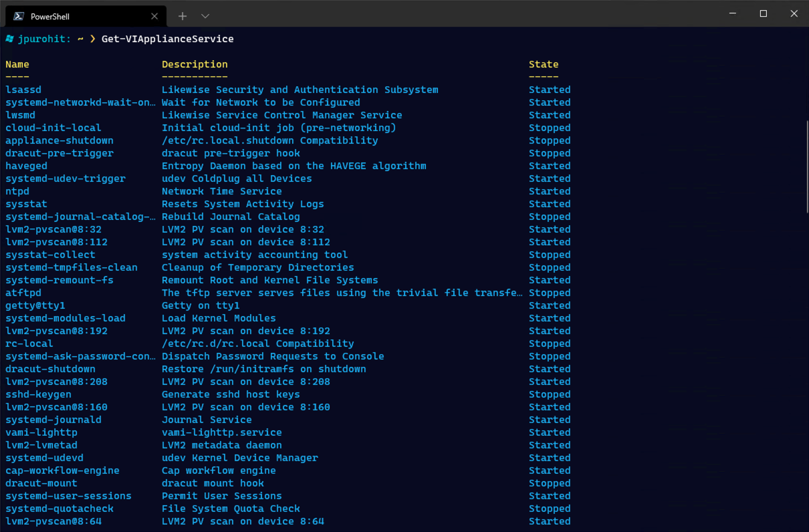Click 'vami-lighttp.service' description
Screen dimensions: 809x532
click(x=222, y=432)
